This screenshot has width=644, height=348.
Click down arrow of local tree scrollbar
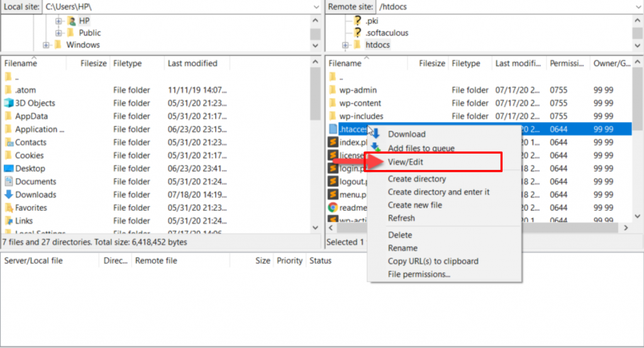pyautogui.click(x=316, y=45)
